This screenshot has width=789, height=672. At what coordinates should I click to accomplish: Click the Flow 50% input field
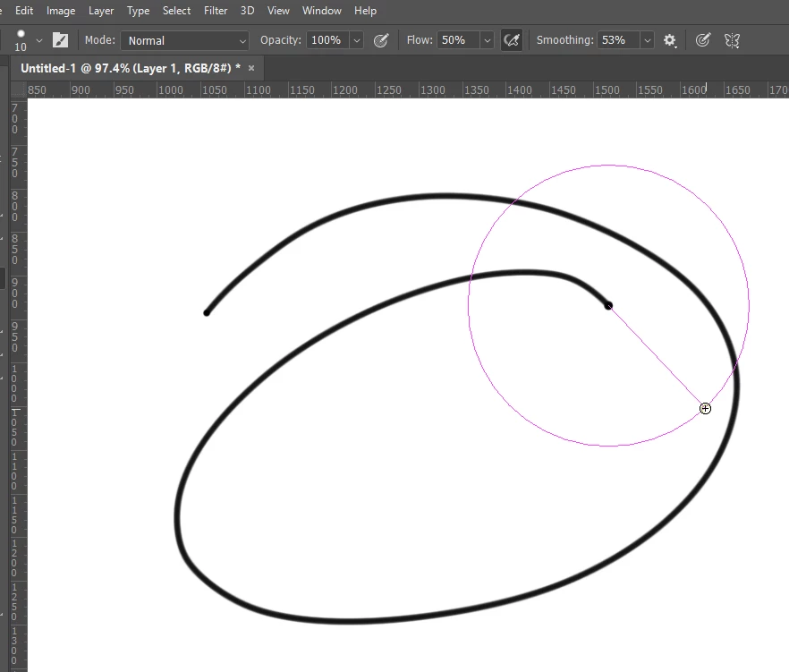pos(458,40)
